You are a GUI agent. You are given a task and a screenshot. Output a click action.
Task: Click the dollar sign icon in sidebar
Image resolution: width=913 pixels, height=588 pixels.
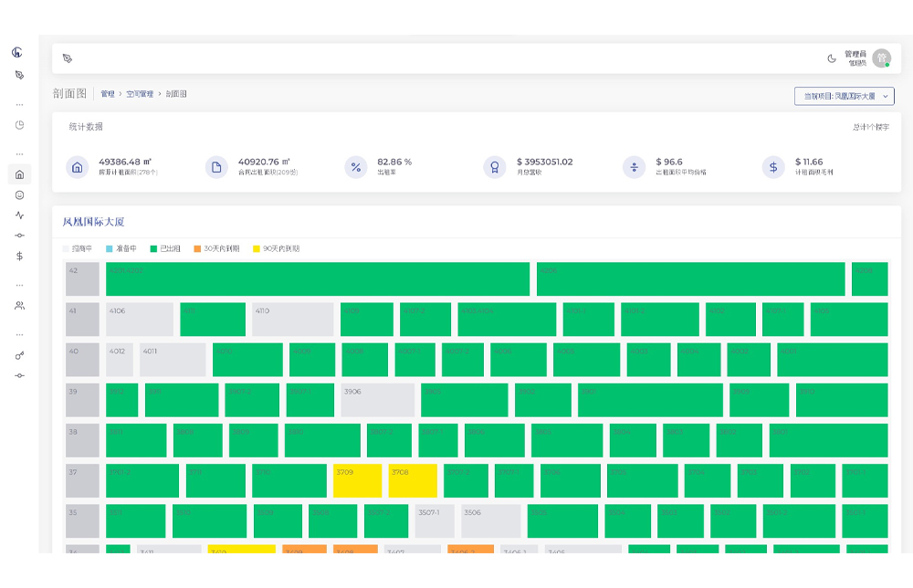[19, 257]
